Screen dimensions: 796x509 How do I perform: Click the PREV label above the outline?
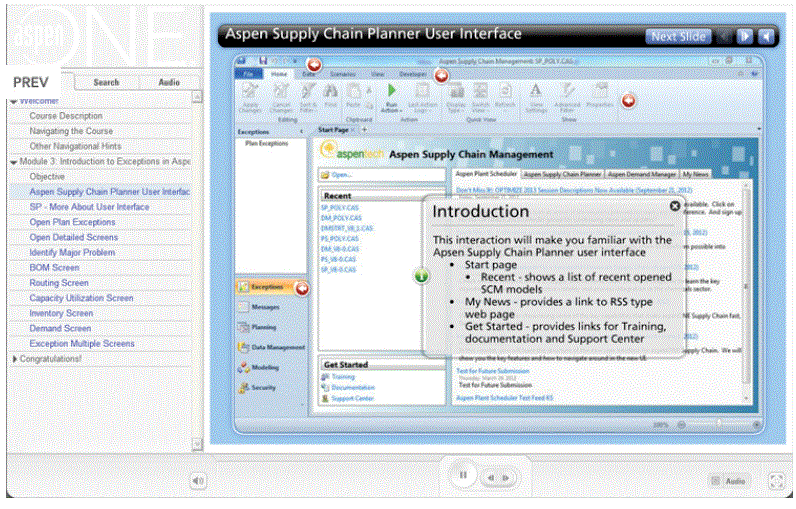(x=31, y=82)
